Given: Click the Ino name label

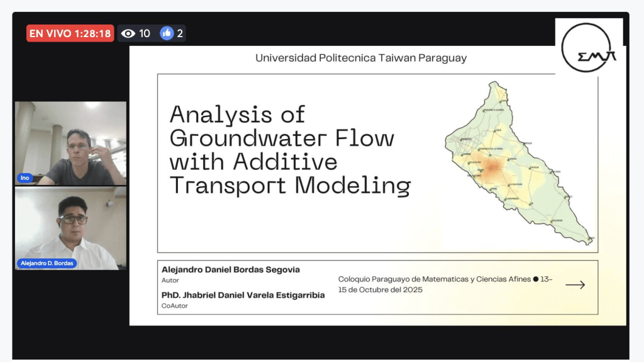Looking at the screenshot, I should click(x=25, y=178).
